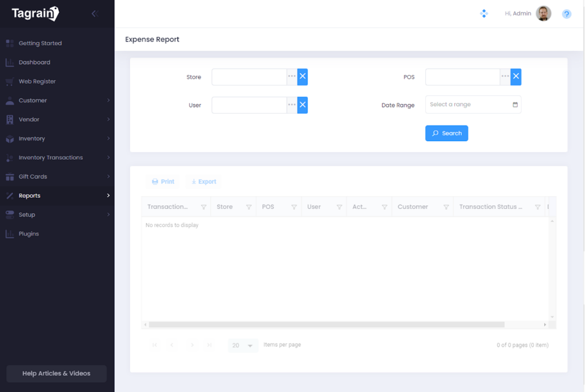Clear the POS field with X button
The image size is (585, 392).
[516, 77]
